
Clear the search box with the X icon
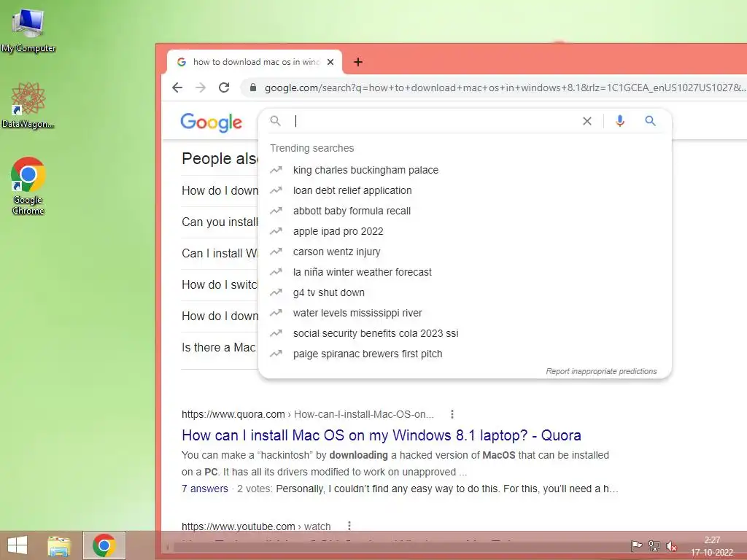pyautogui.click(x=587, y=121)
